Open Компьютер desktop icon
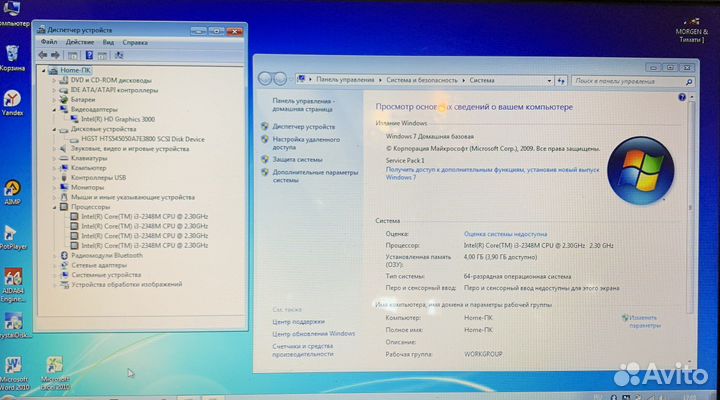This screenshot has height=400, width=720. click(13, 14)
